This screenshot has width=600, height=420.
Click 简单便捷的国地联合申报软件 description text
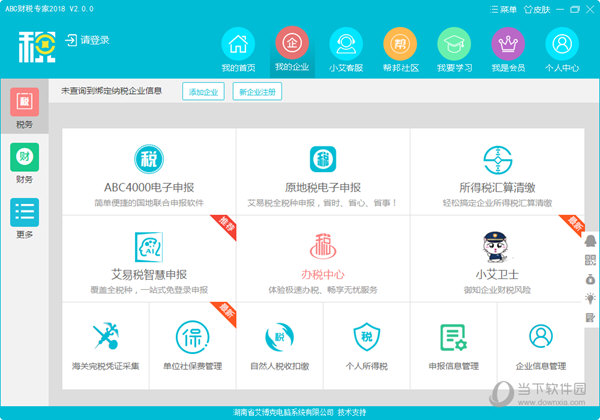[x=149, y=203]
